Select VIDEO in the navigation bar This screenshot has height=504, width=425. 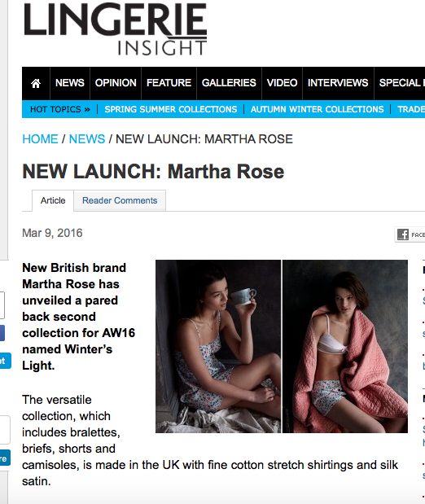click(282, 83)
